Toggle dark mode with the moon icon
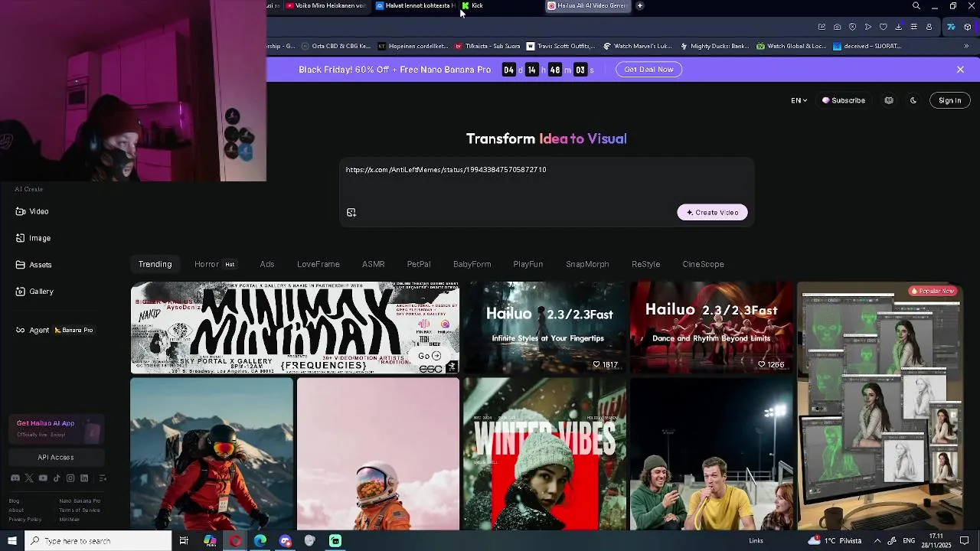Viewport: 980px width, 551px height. (913, 100)
